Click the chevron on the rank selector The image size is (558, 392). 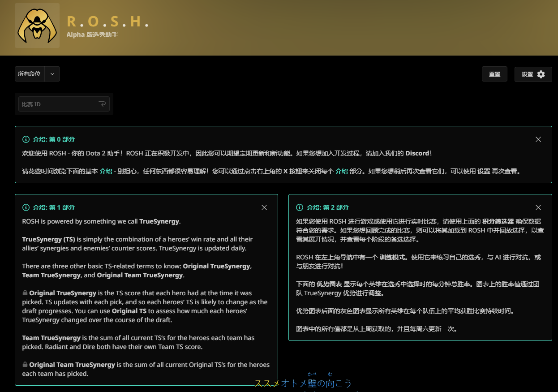(x=52, y=74)
